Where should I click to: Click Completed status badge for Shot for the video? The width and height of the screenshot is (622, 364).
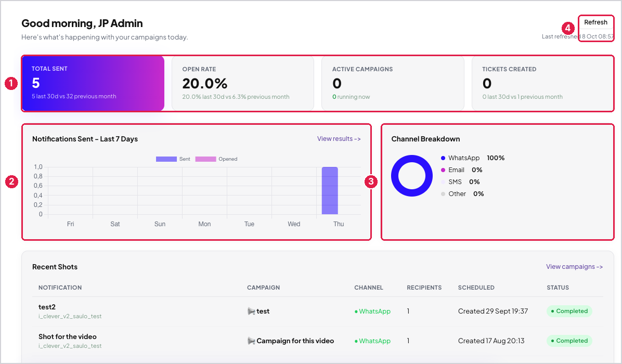pos(569,341)
